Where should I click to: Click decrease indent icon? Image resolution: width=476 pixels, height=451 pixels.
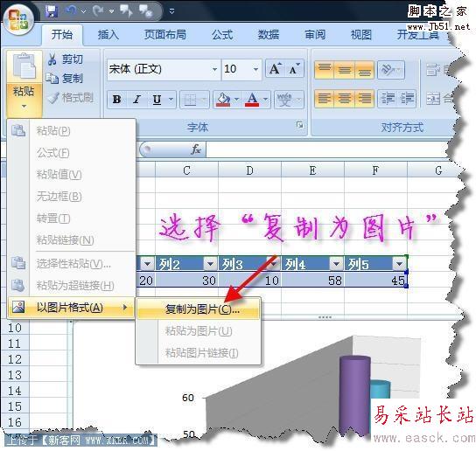(388, 99)
